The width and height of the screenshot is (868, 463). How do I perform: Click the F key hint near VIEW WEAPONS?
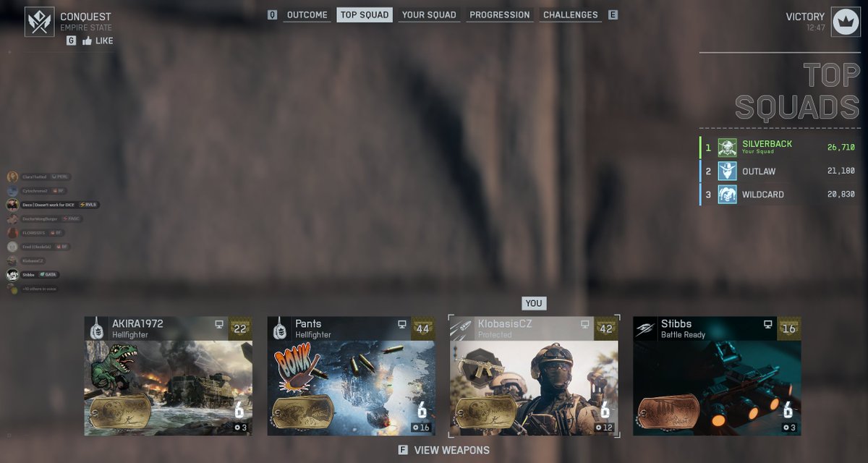(x=404, y=450)
